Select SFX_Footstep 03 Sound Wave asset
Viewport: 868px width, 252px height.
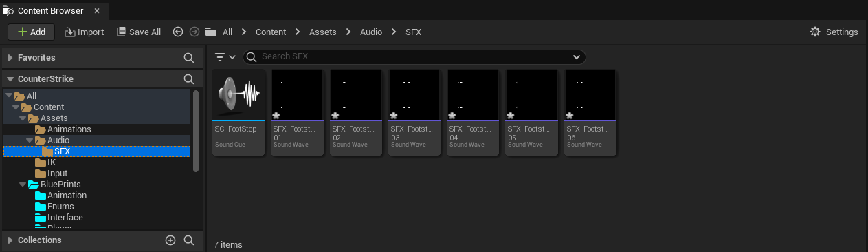(414, 112)
